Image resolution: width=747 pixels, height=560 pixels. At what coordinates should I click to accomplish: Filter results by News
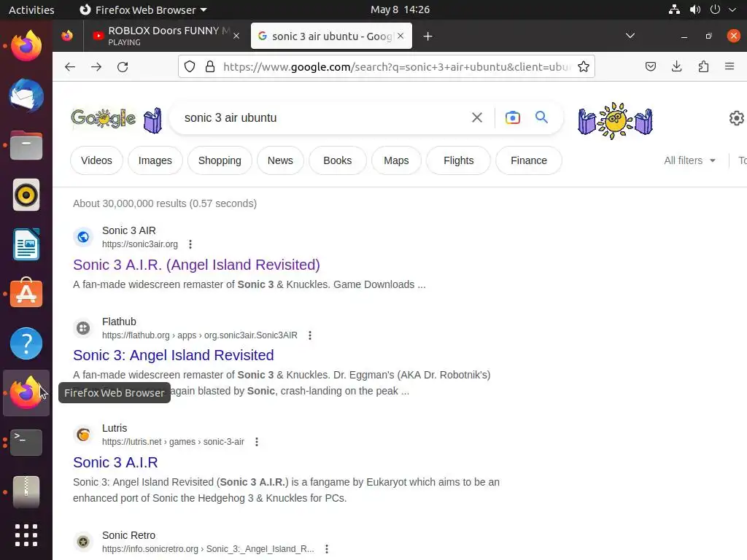pyautogui.click(x=280, y=160)
